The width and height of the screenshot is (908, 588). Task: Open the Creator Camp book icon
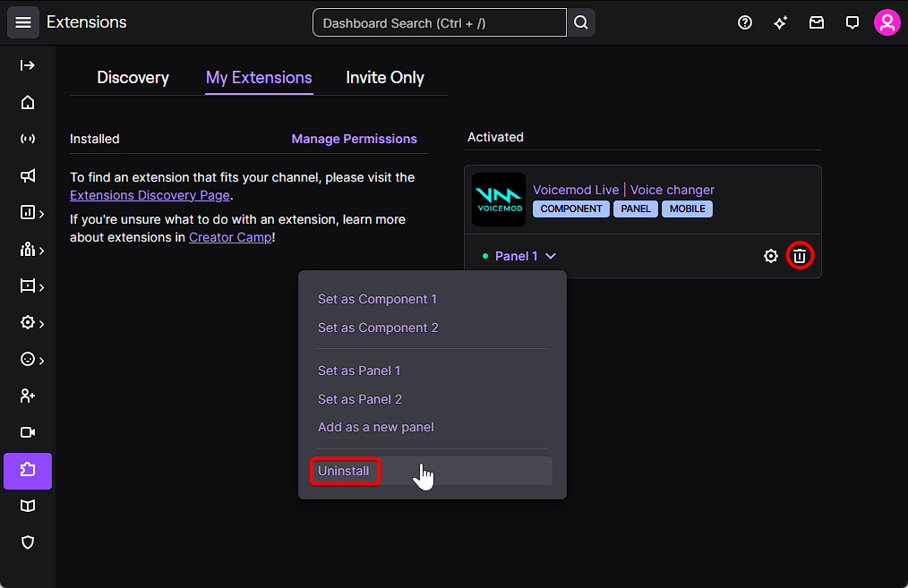click(x=28, y=507)
